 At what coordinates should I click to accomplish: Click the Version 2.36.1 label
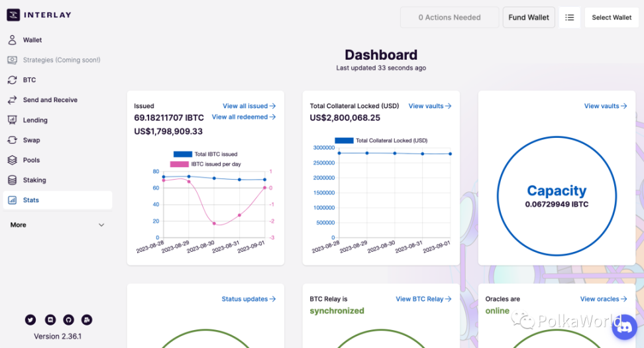(x=58, y=337)
